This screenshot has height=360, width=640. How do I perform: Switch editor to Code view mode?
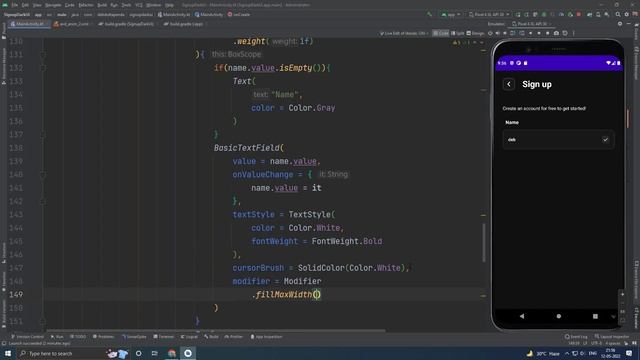pyautogui.click(x=441, y=33)
